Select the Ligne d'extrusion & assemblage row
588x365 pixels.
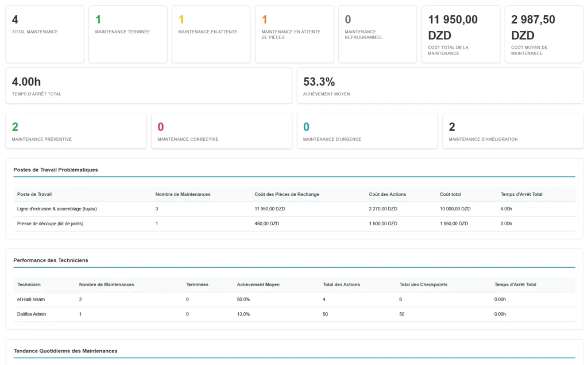coord(294,209)
